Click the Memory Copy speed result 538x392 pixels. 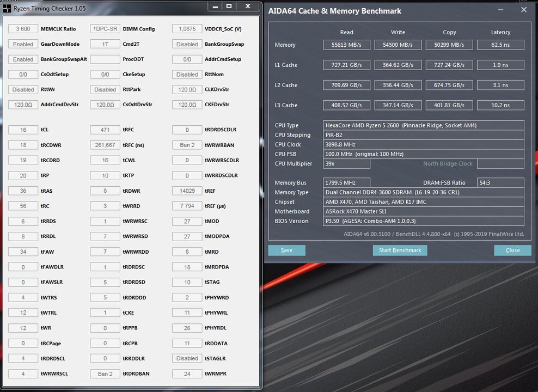tap(449, 45)
